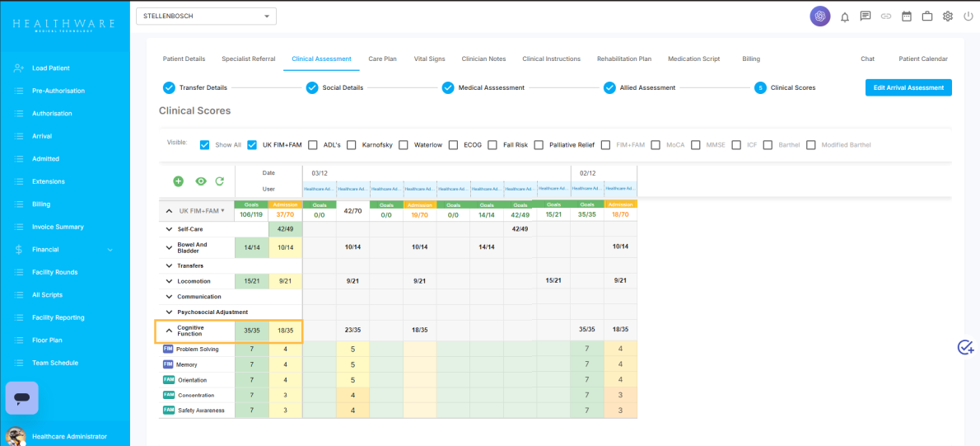Open settings gear icon
This screenshot has height=446, width=980.
point(948,16)
